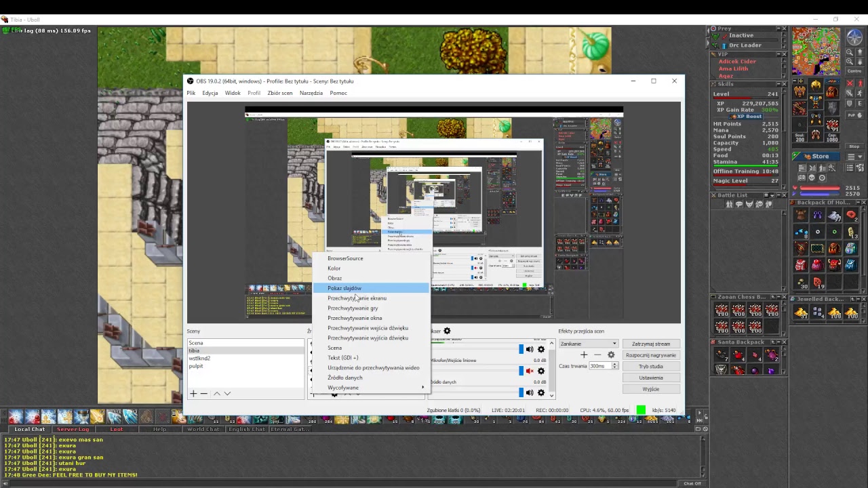Mute the Źródło danych mixer channel
Screen dimensions: 868x488
pyautogui.click(x=530, y=392)
